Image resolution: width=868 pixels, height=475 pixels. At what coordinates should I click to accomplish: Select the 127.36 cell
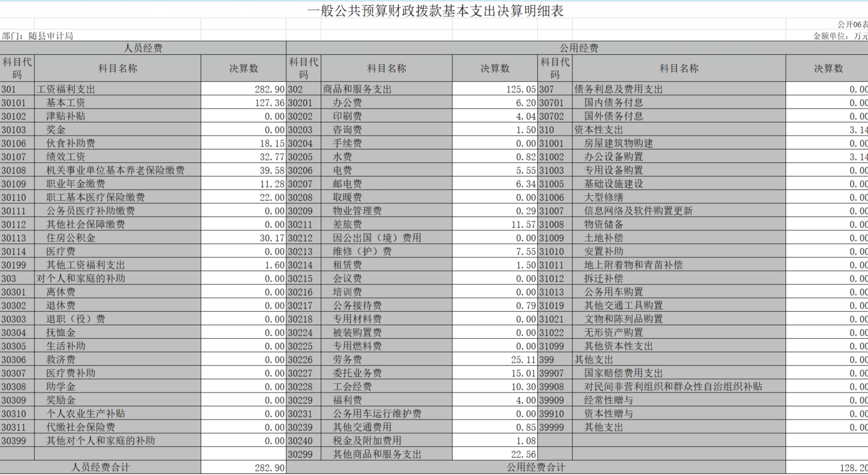243,103
